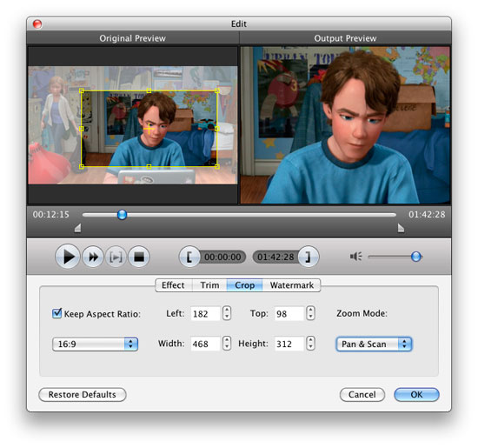
Task: Select the Crop tab
Action: [244, 285]
